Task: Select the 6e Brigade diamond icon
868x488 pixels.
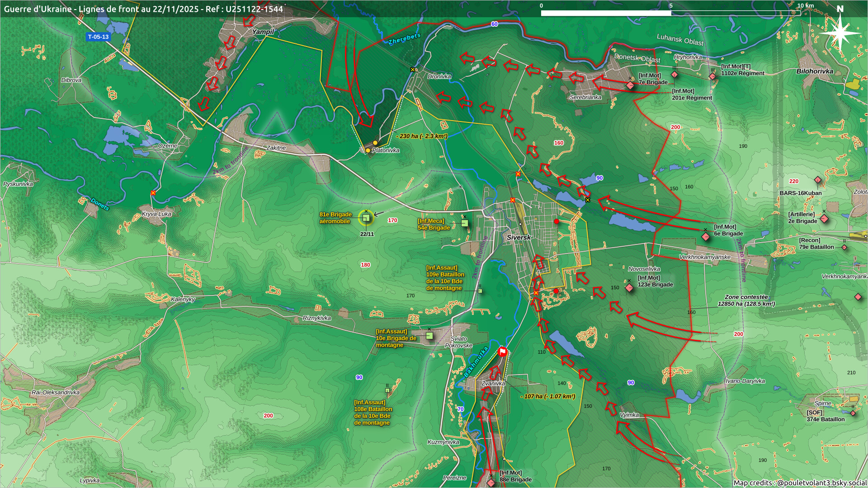Action: coord(705,236)
